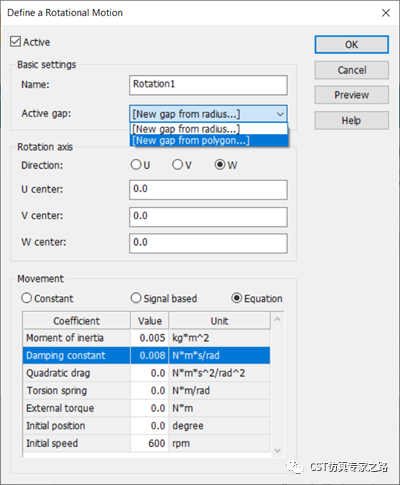
Task: Select the Moment of inertia value cell
Action: tap(150, 338)
